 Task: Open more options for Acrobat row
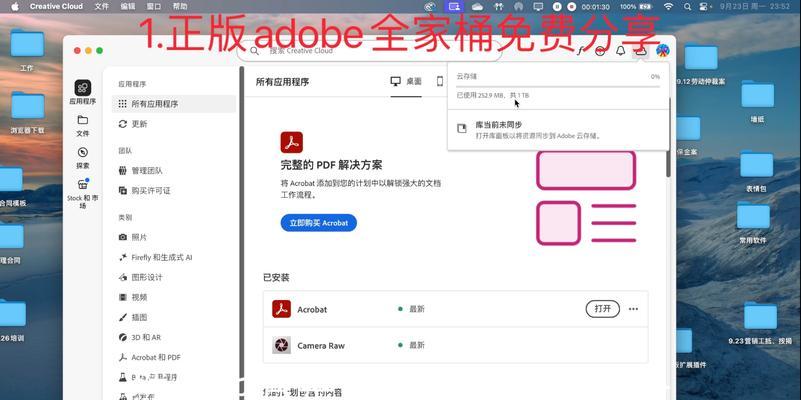point(633,309)
